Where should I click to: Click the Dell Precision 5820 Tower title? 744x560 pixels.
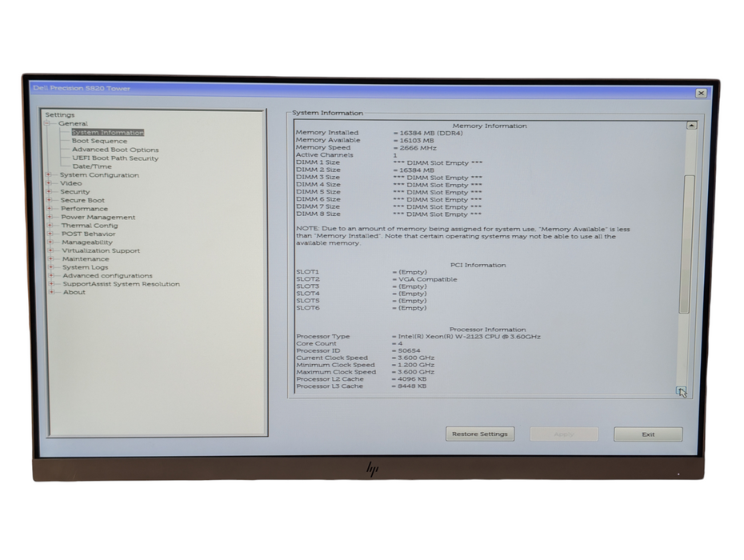pyautogui.click(x=82, y=88)
